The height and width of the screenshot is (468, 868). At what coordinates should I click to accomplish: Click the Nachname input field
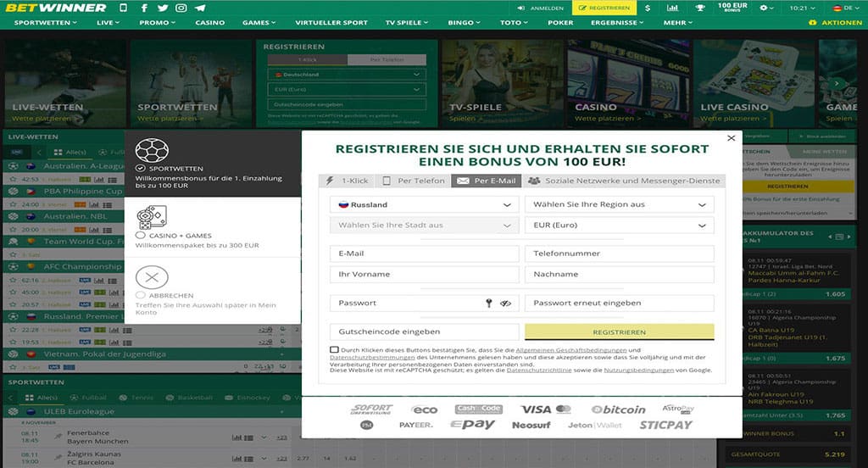(619, 274)
